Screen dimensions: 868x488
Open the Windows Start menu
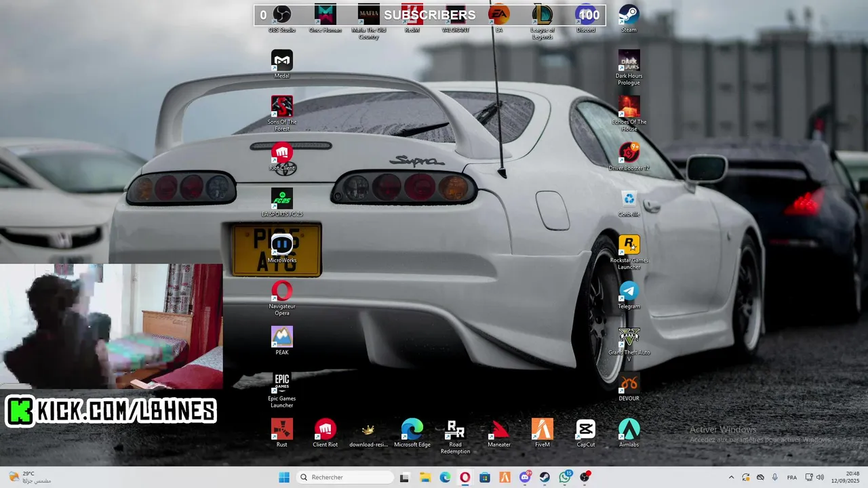pyautogui.click(x=284, y=477)
